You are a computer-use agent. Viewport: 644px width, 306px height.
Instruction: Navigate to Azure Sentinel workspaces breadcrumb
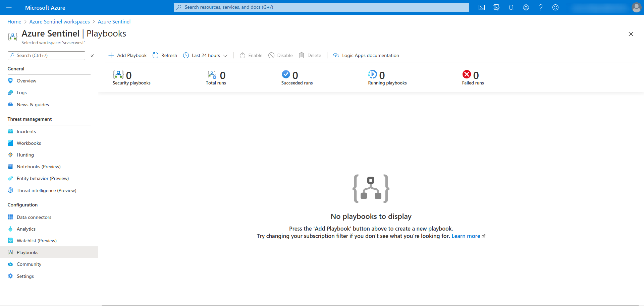(x=59, y=22)
